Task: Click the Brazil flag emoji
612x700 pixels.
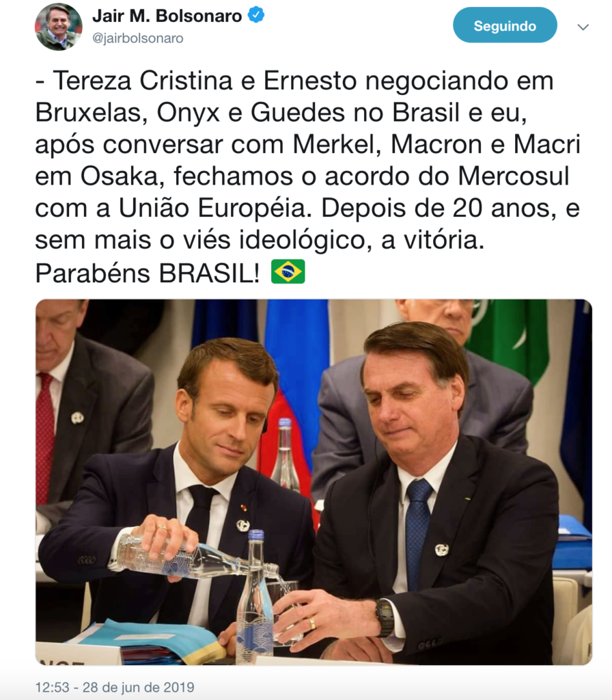Action: tap(288, 271)
